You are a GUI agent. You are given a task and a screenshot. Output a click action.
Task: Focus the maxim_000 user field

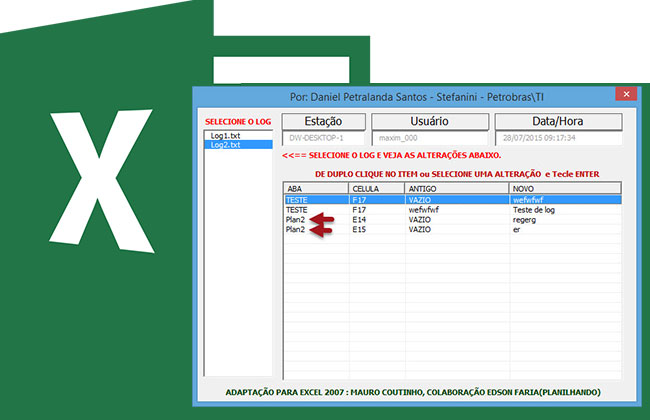tap(430, 138)
